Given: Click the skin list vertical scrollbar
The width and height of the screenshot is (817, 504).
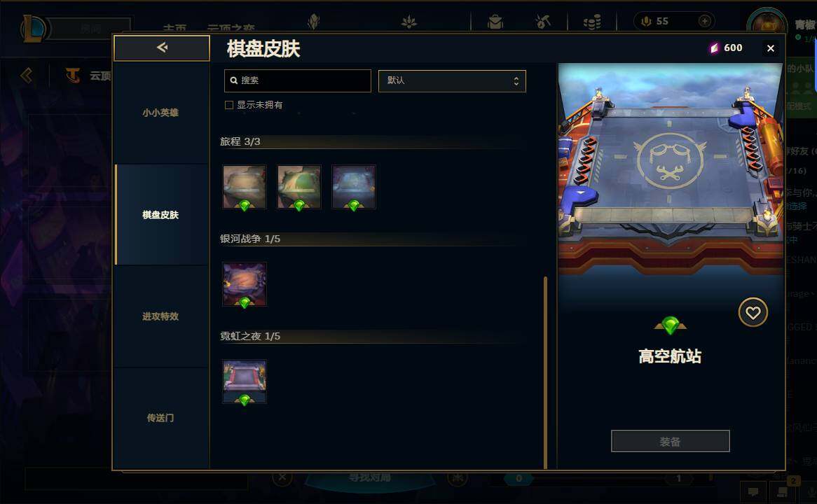Looking at the screenshot, I should tap(545, 372).
